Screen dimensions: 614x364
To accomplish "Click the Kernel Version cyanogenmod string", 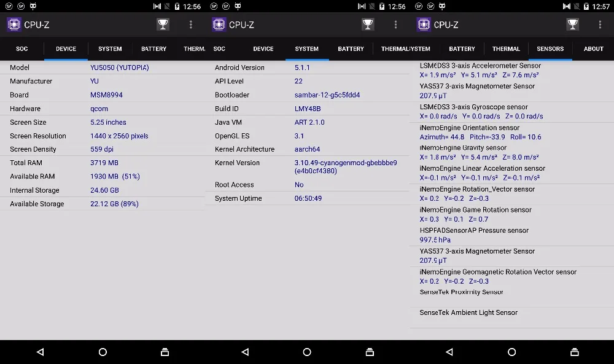I will (345, 167).
